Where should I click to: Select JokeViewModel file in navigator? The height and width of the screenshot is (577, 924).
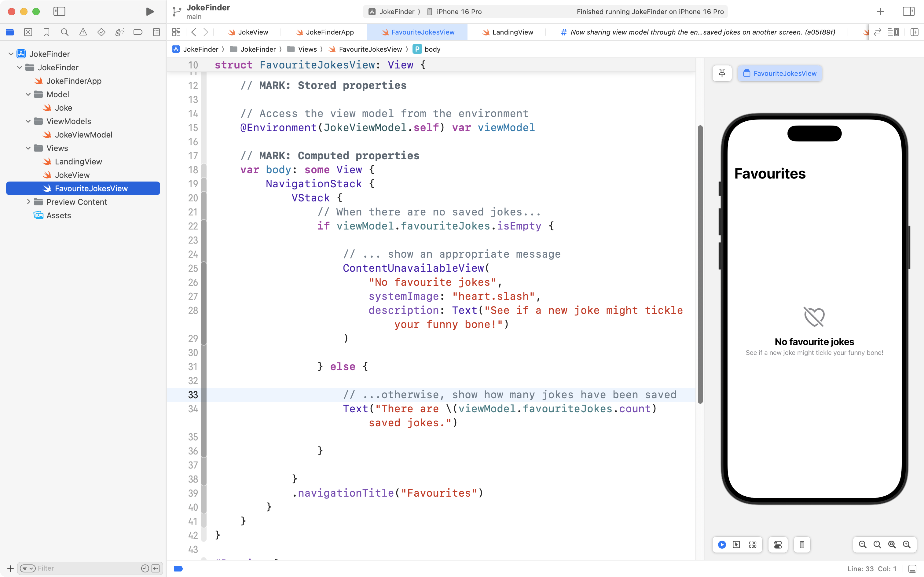(83, 135)
